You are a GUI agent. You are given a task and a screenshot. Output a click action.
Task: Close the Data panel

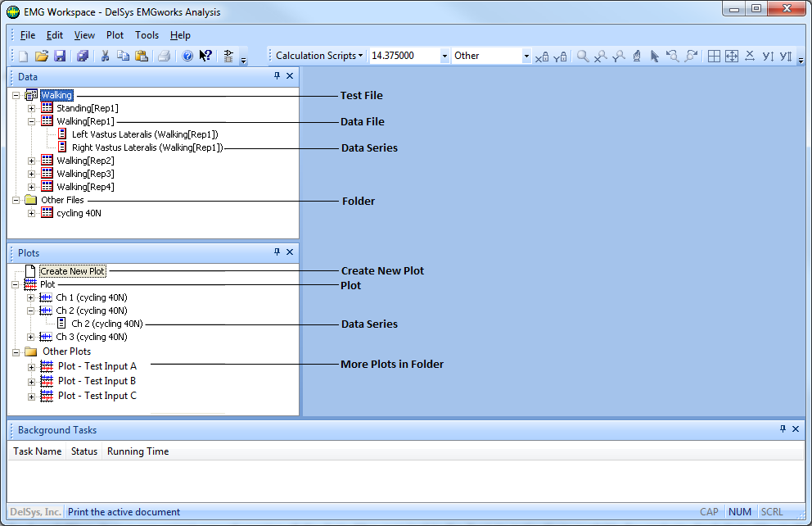click(290, 76)
